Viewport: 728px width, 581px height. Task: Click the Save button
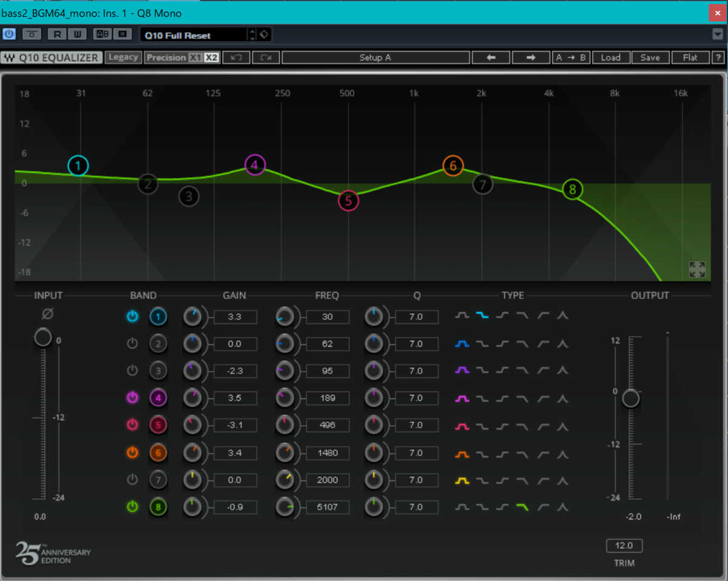(650, 58)
